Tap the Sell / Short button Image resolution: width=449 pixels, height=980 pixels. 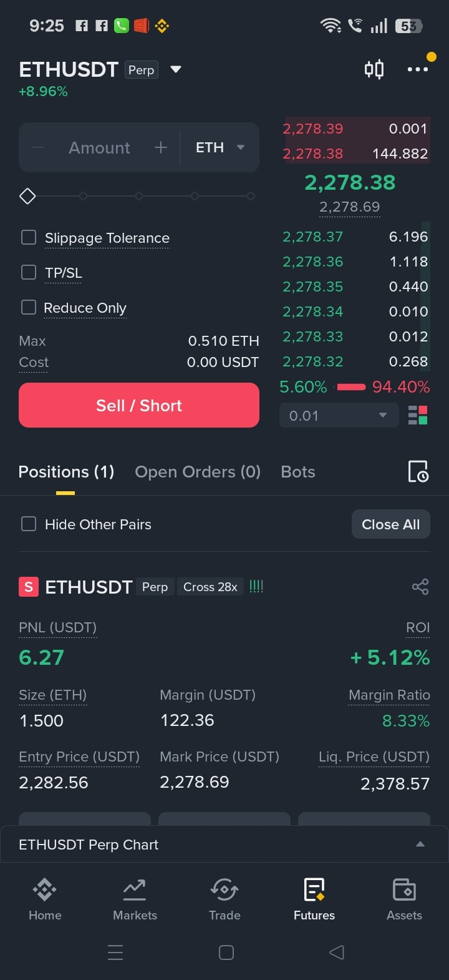tap(139, 405)
